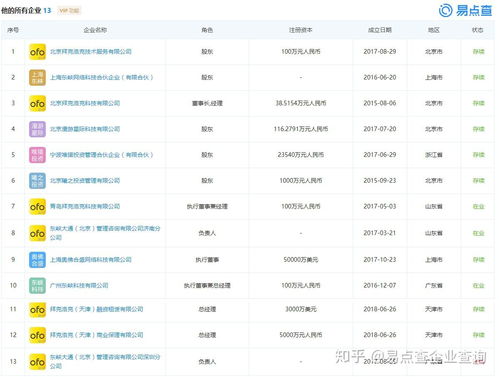This screenshot has height=377, width=499.
Task: Open the VIP badge beside company count
Action: [x=69, y=11]
